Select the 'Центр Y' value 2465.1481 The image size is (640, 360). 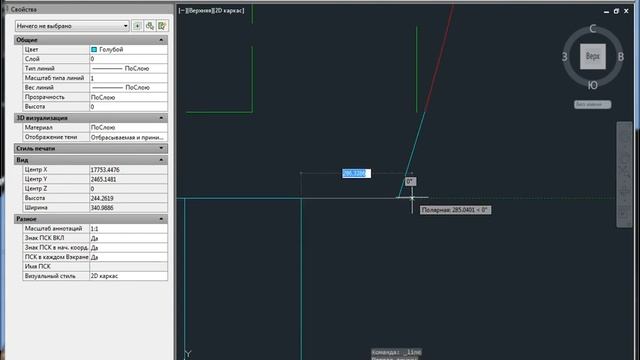click(x=128, y=179)
